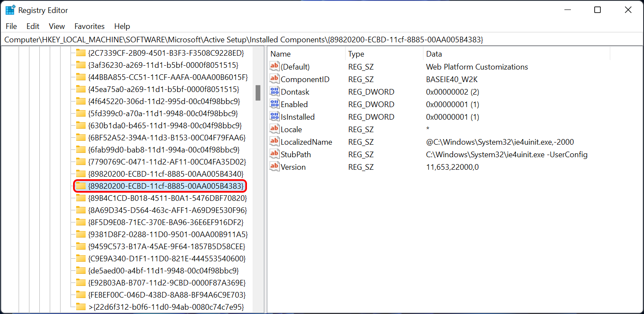Viewport: 644px width, 314px height.
Task: Click folder icon of {4f645220-306d-11d2-995d-00c04f98bbc9}
Action: 80,101
